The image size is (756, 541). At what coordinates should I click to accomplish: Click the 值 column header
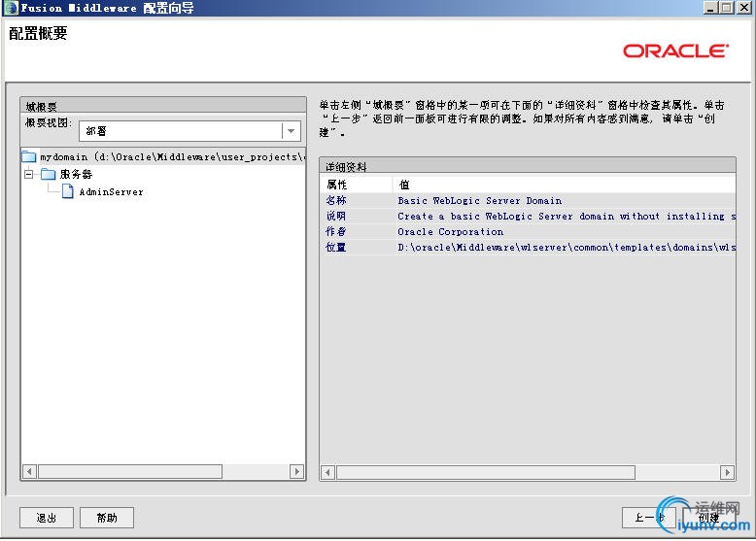tap(565, 185)
